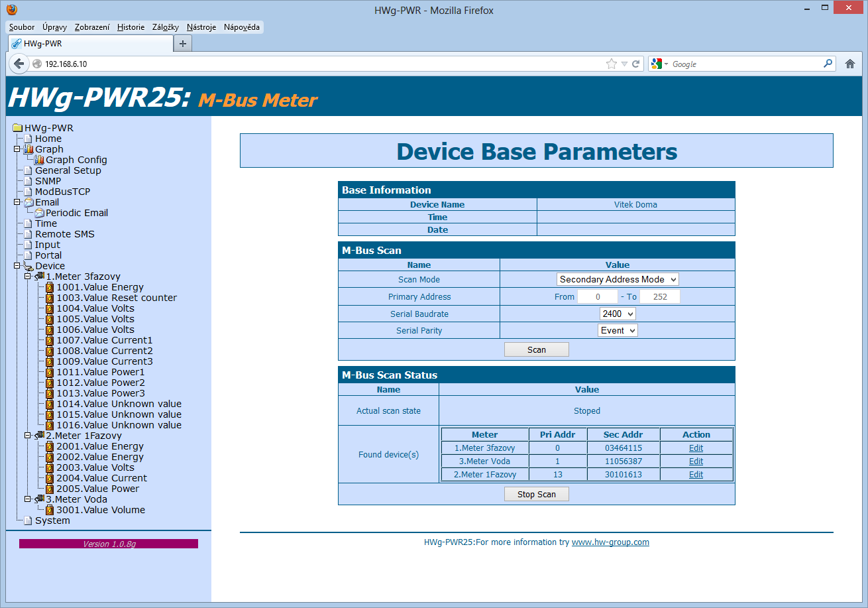The width and height of the screenshot is (868, 608).
Task: Click the page icon beside Home
Action: (x=28, y=139)
